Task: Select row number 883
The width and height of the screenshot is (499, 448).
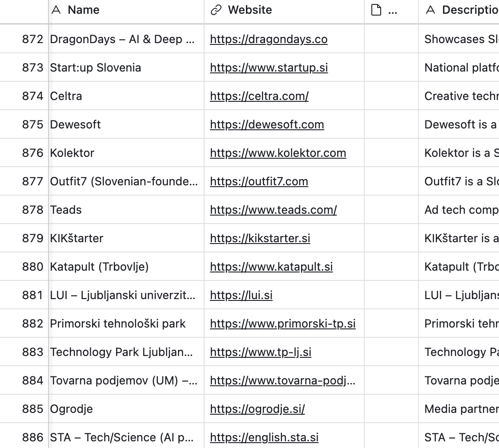Action: click(x=32, y=352)
